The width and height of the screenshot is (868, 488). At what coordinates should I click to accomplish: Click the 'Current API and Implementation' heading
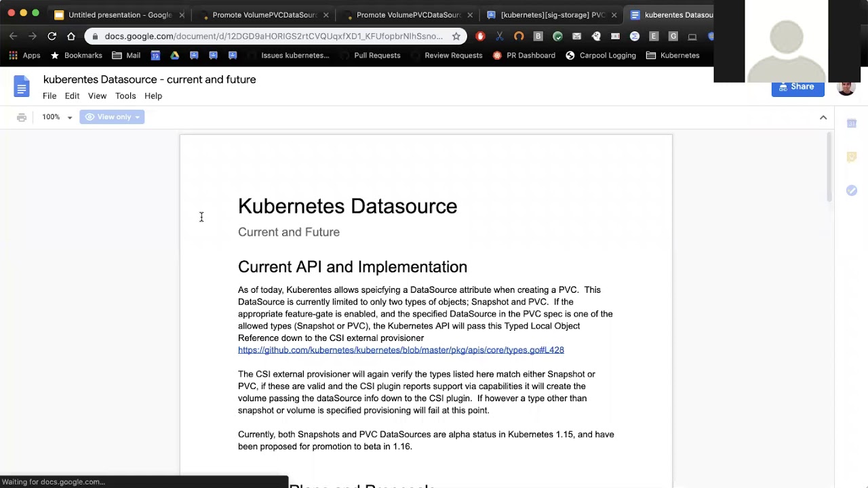coord(353,267)
